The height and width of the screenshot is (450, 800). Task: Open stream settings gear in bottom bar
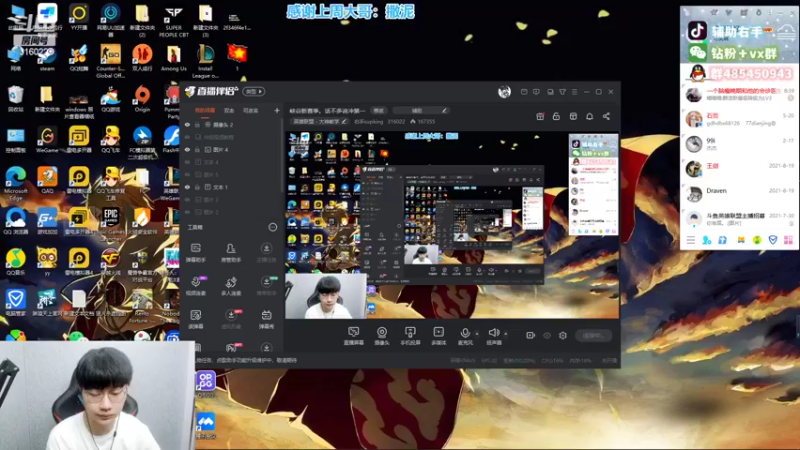coord(563,335)
